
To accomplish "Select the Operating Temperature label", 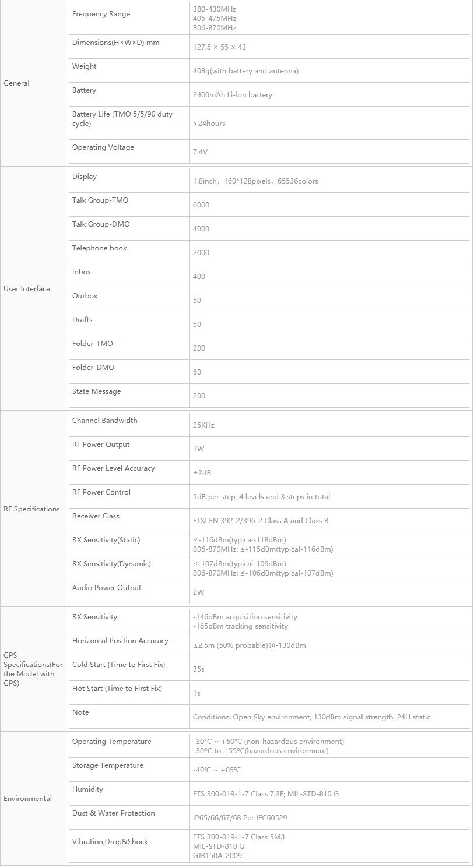I will [112, 742].
